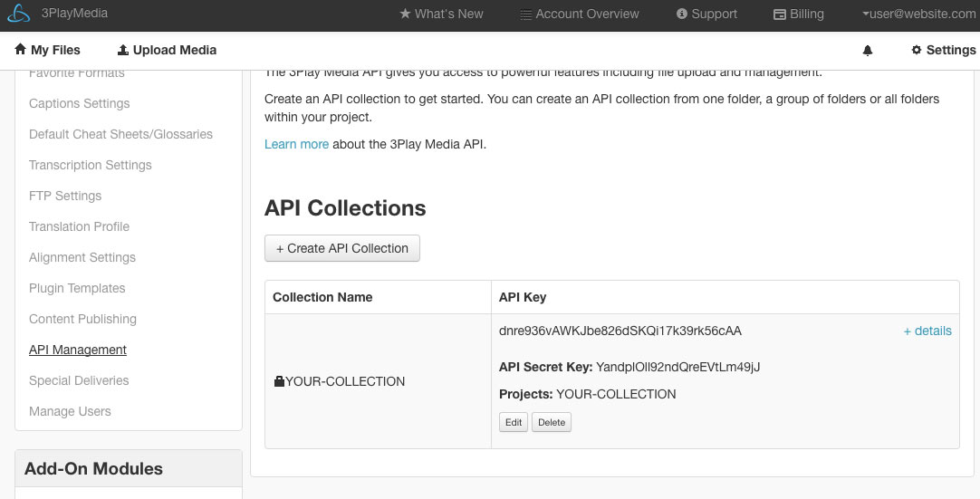
Task: Go to Upload Media
Action: pos(167,50)
